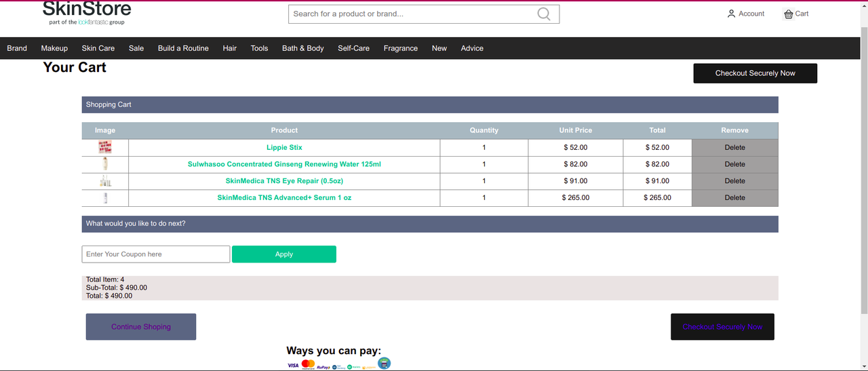Screen dimensions: 868x371
Task: Click the TNS Eye Repair thumbnail
Action: (x=105, y=181)
